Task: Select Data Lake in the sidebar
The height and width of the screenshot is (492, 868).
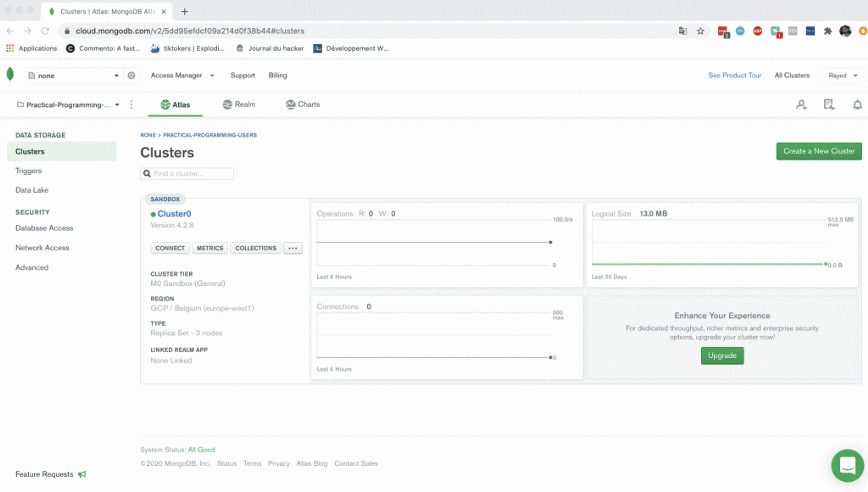Action: coord(32,190)
